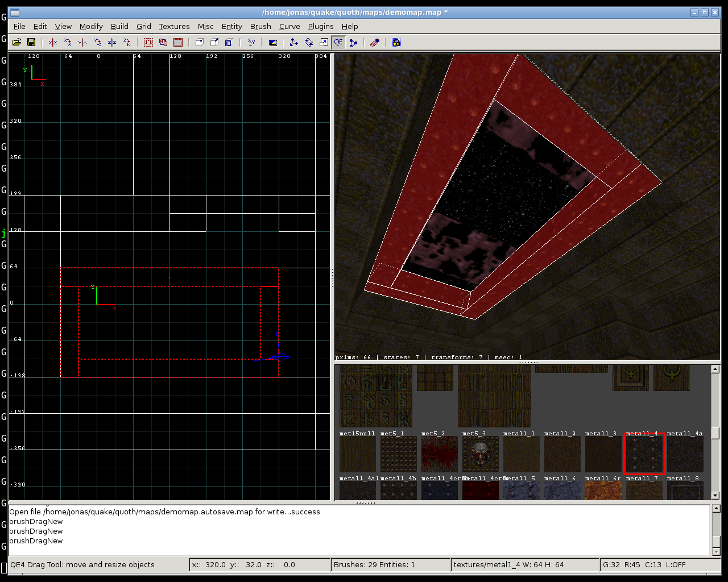Click the Save floppy disk icon
Screen dimensions: 728x582
[x=31, y=42]
